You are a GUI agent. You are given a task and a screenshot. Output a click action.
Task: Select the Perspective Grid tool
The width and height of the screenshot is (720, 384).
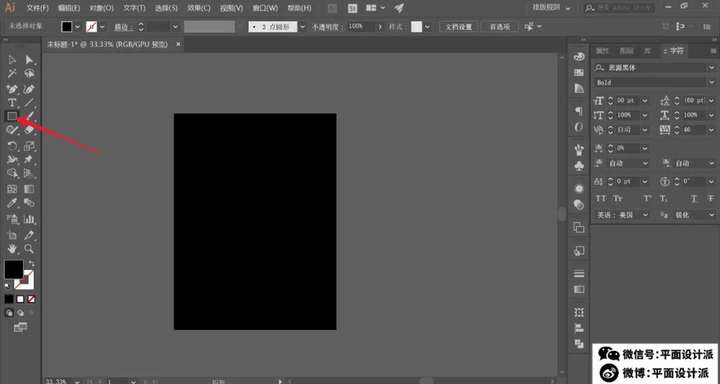point(29,174)
